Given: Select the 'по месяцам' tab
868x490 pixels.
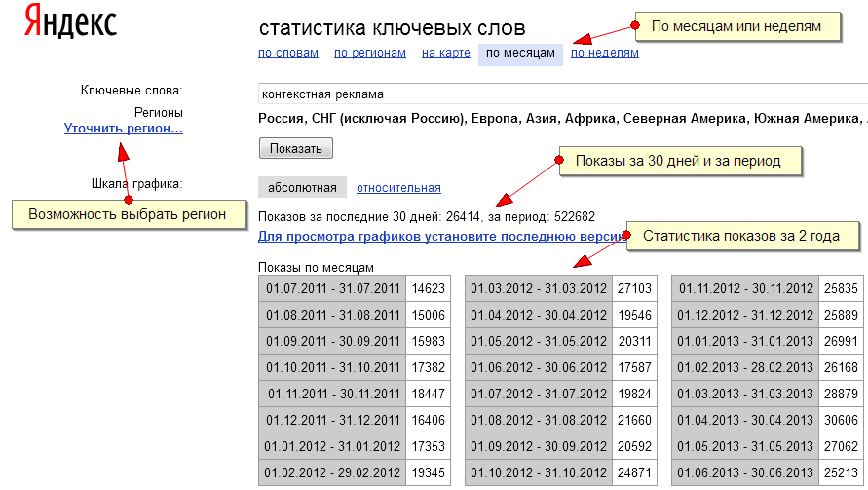Looking at the screenshot, I should 520,55.
